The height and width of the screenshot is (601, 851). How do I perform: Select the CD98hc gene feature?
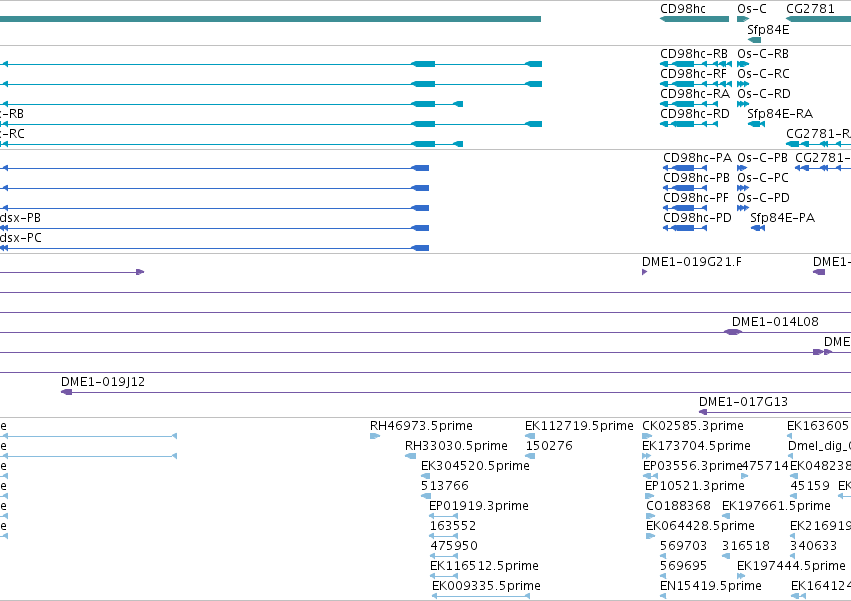point(694,19)
